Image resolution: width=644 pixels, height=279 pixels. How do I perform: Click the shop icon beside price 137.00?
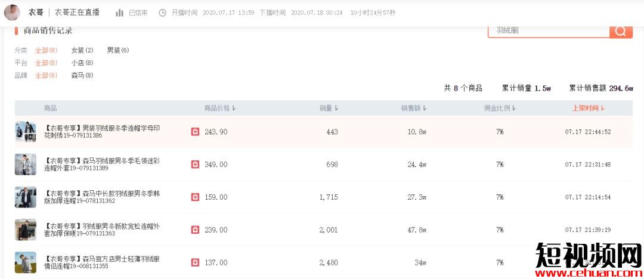coord(195,262)
